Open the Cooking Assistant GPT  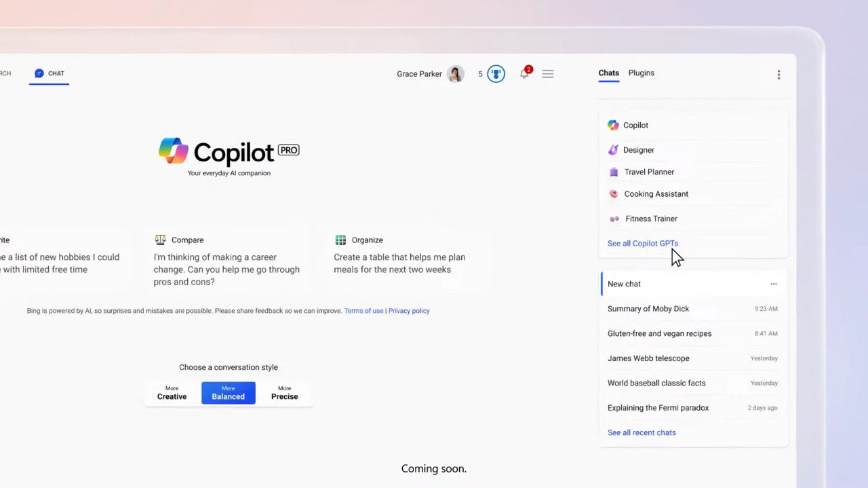click(655, 193)
